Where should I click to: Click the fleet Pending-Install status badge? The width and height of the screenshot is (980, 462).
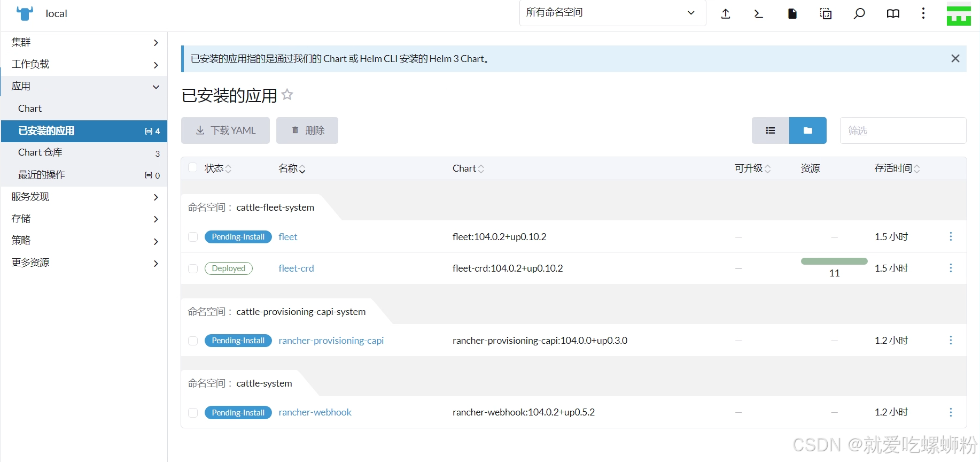(238, 237)
